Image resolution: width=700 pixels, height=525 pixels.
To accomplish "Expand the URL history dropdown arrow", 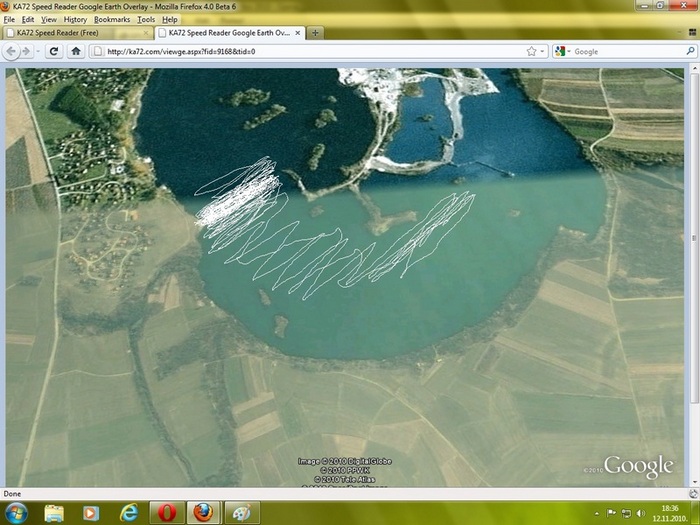I will click(543, 51).
